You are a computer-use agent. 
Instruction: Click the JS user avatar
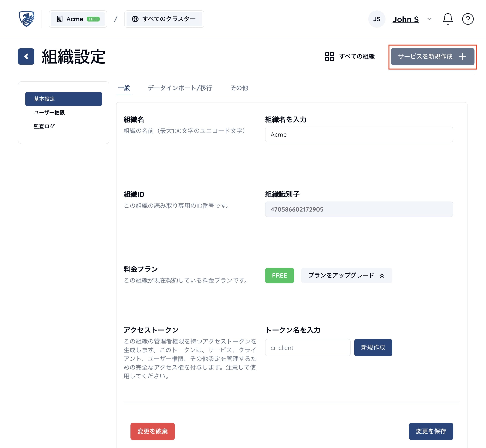(377, 19)
